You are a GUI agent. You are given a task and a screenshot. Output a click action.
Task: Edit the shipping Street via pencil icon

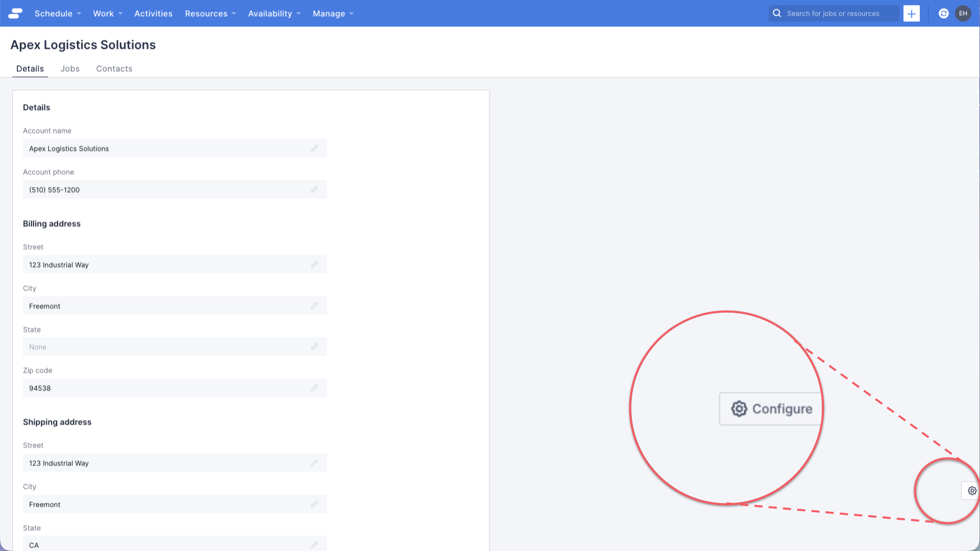(314, 463)
